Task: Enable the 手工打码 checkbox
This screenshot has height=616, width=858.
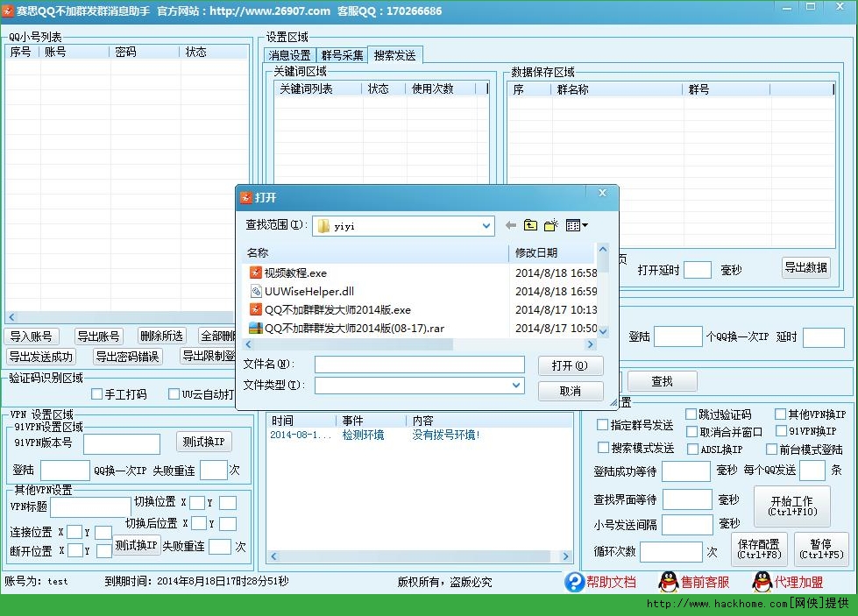Action: (97, 393)
